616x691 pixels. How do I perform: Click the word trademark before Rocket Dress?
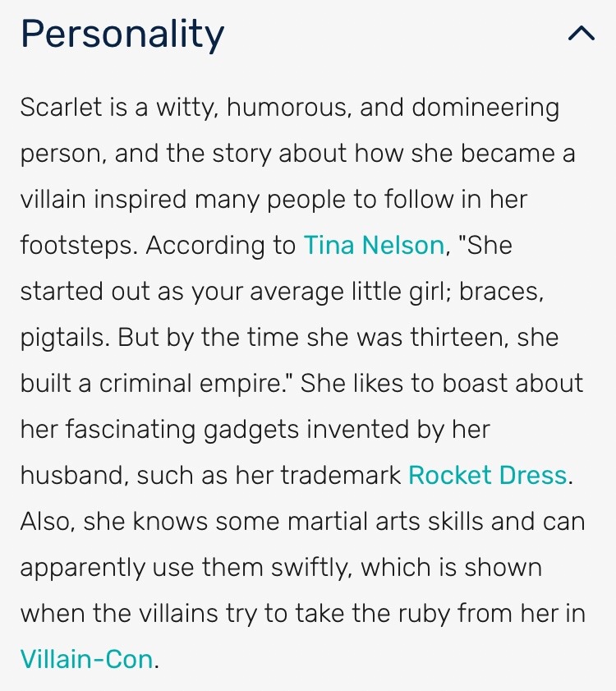point(341,475)
